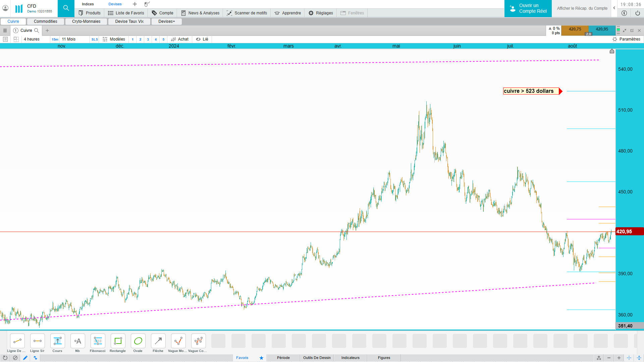The width and height of the screenshot is (644, 362).
Task: Toggle the Lié eye link option
Action: 202,39
